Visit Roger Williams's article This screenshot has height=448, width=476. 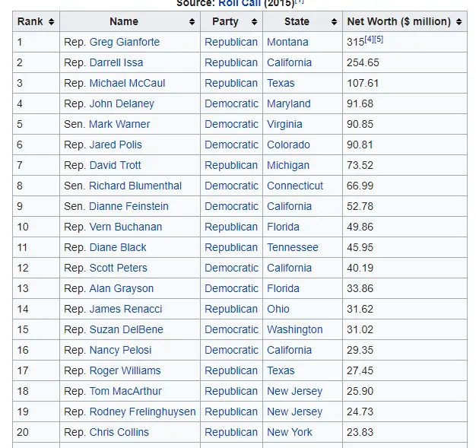pos(125,370)
